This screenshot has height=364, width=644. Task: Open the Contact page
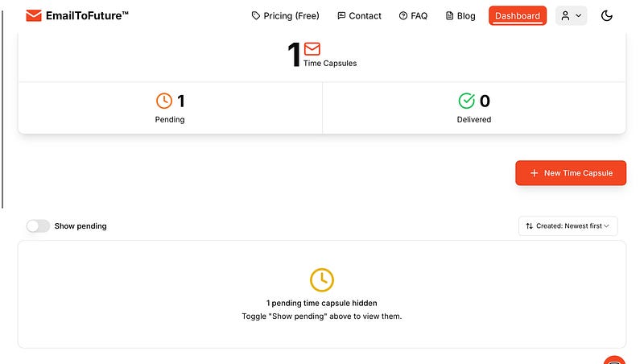point(359,15)
